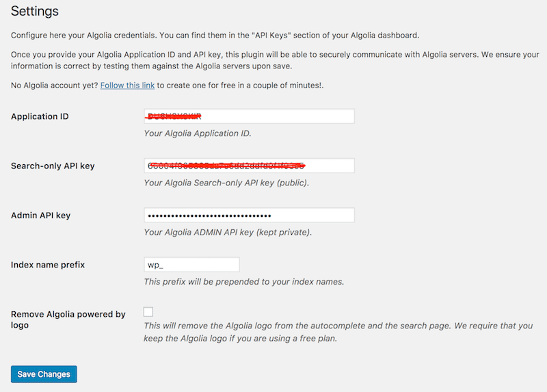Click into the Admin API key field
Image resolution: width=547 pixels, height=392 pixels.
tap(249, 215)
